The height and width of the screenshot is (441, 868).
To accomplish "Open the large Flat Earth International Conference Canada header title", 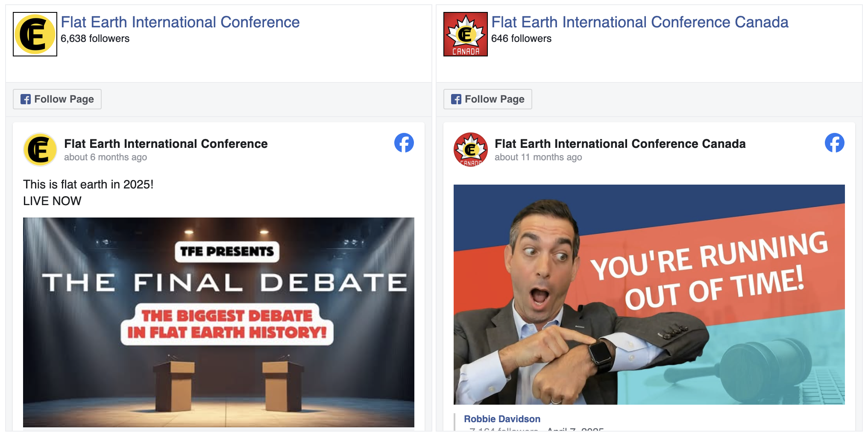I will (639, 22).
